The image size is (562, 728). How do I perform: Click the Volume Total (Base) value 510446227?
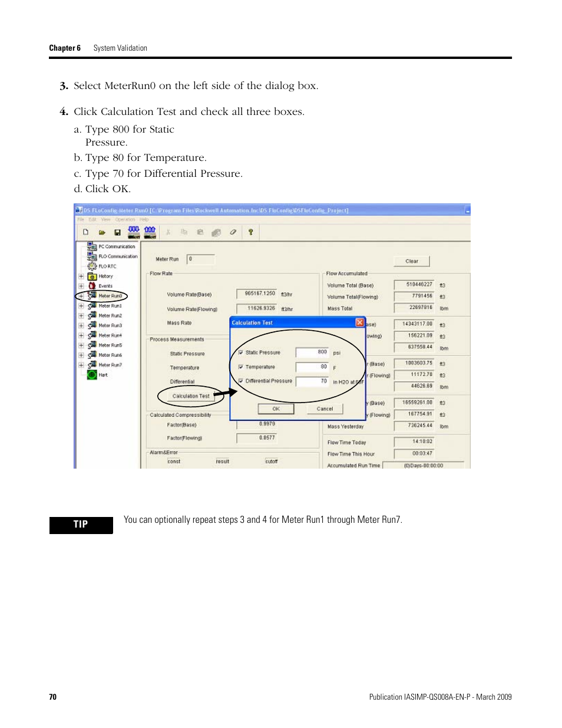(x=414, y=284)
